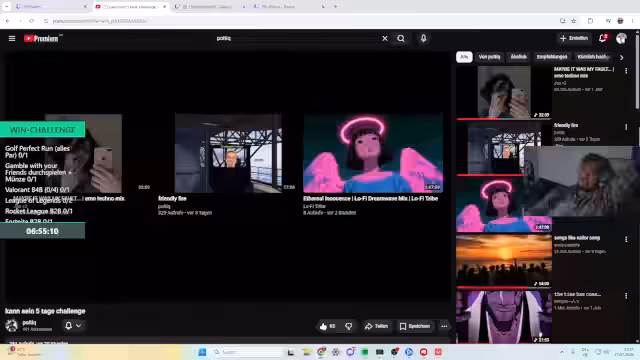This screenshot has height=360, width=640.
Task: Select the 'Ähnlich' filter chip
Action: [x=518, y=57]
